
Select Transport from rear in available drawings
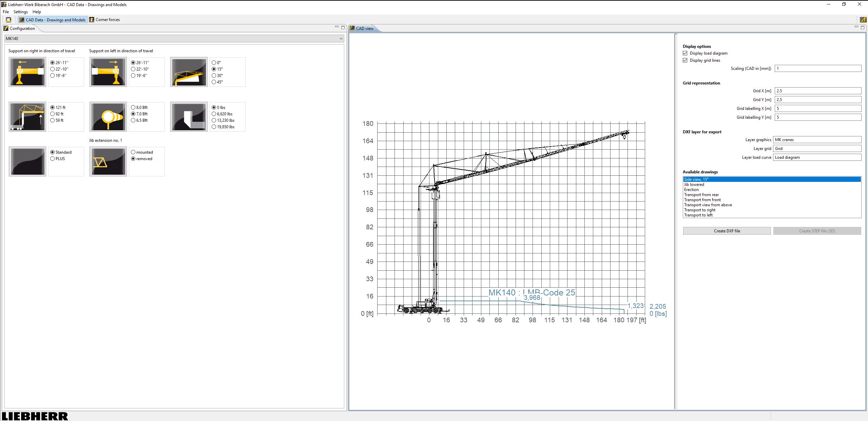coord(701,194)
